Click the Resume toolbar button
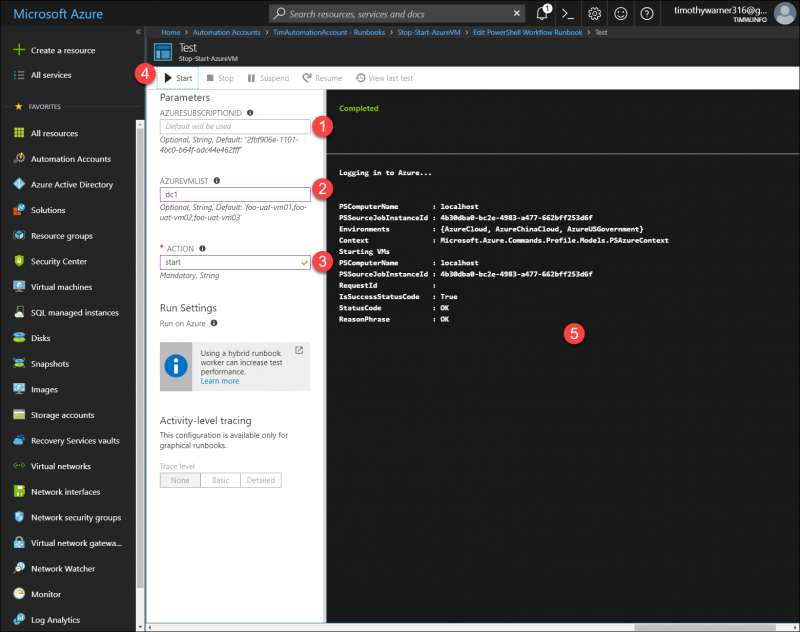The height and width of the screenshot is (632, 800). (322, 78)
